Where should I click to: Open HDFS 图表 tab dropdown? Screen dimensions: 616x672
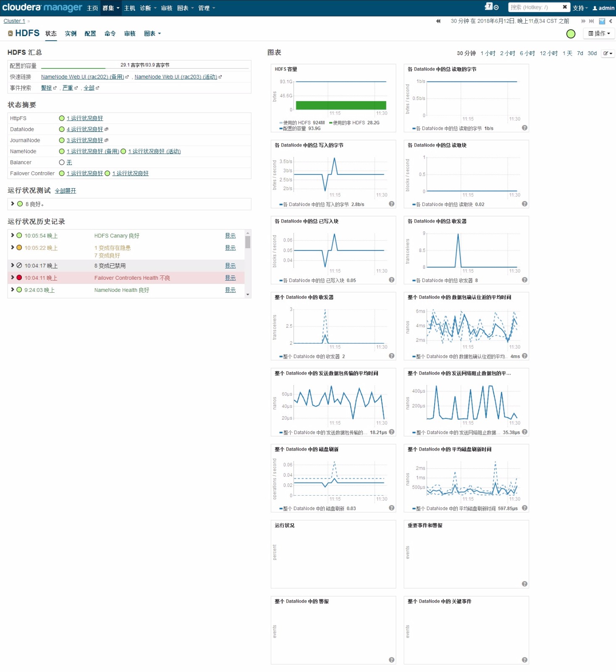point(152,34)
